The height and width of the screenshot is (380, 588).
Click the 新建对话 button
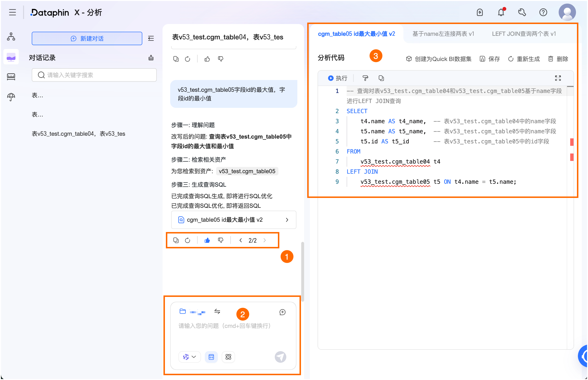(87, 38)
